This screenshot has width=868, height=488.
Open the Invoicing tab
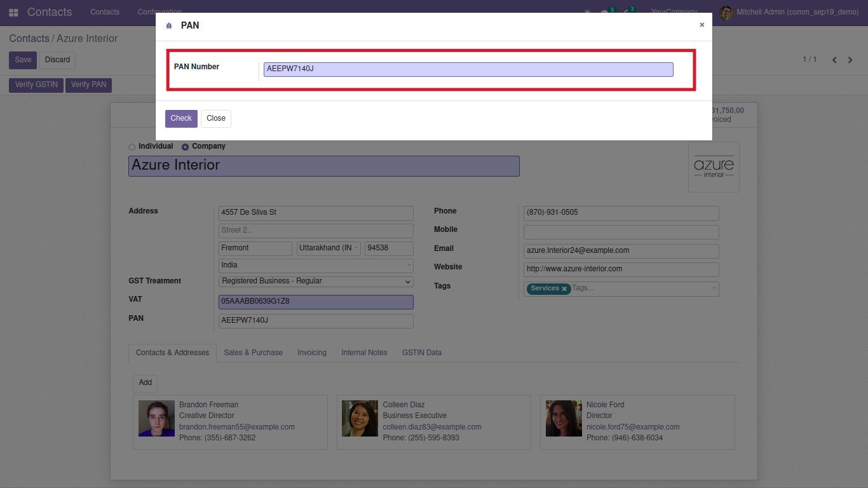311,353
